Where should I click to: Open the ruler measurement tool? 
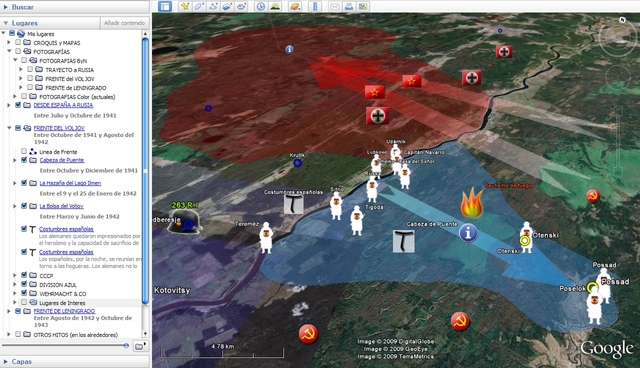coord(315,6)
